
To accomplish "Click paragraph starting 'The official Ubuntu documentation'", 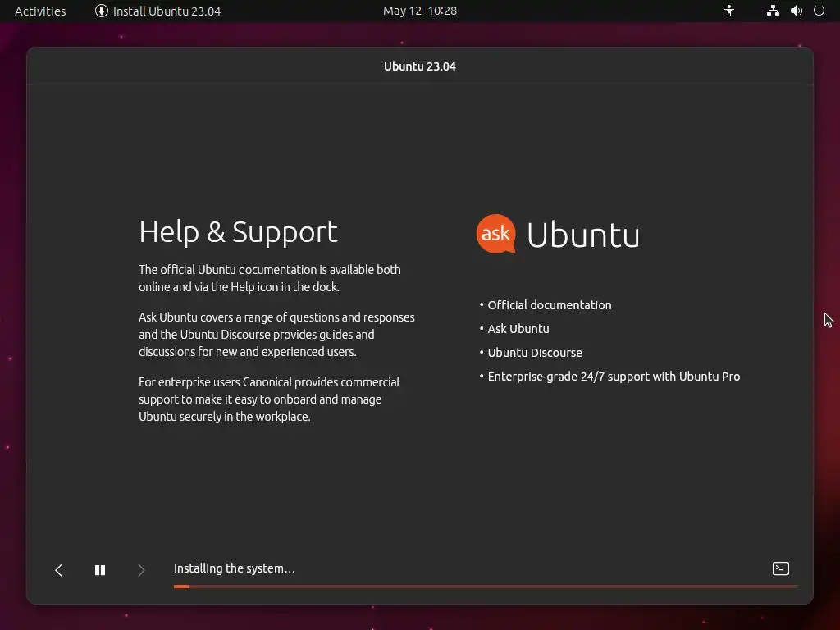I will (x=270, y=278).
